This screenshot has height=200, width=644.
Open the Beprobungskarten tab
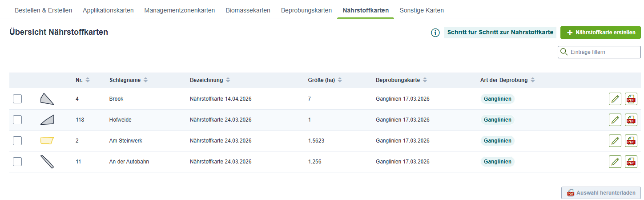(x=306, y=10)
